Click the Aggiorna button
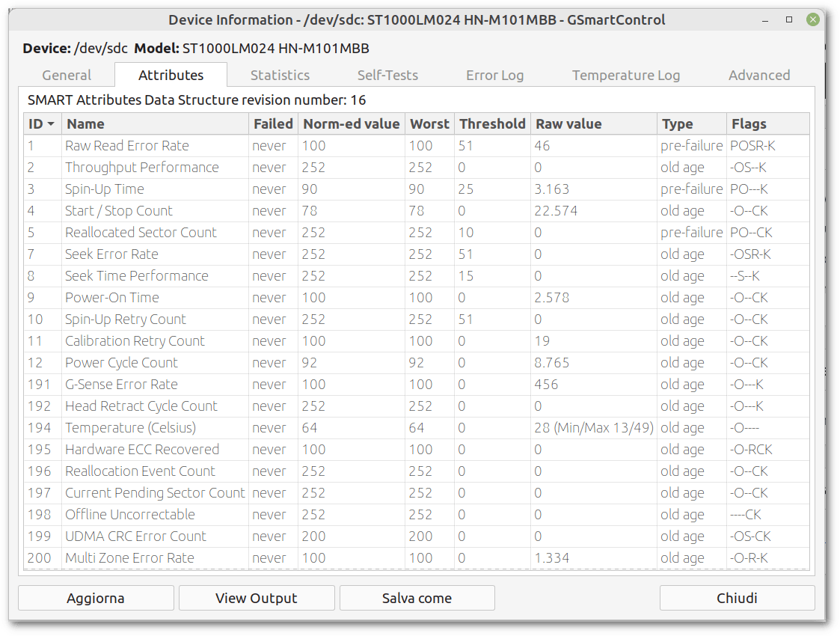Viewport: 840px width, 636px height. [x=96, y=598]
